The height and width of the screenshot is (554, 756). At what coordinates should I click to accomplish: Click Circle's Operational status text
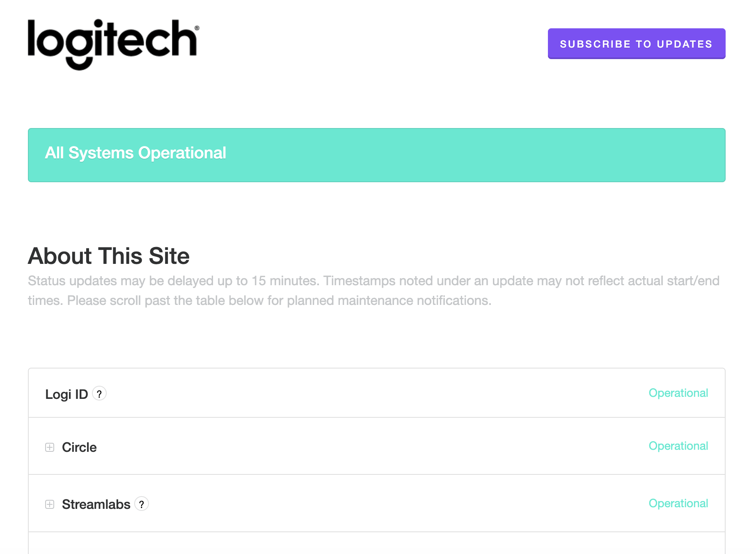(x=678, y=446)
